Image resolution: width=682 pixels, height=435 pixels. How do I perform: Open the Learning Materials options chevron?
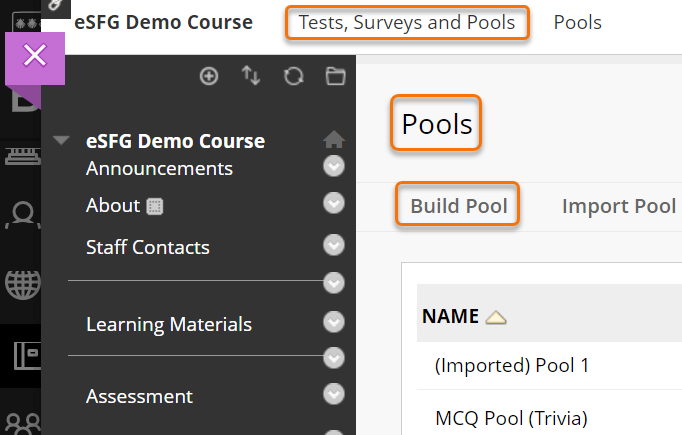[334, 323]
